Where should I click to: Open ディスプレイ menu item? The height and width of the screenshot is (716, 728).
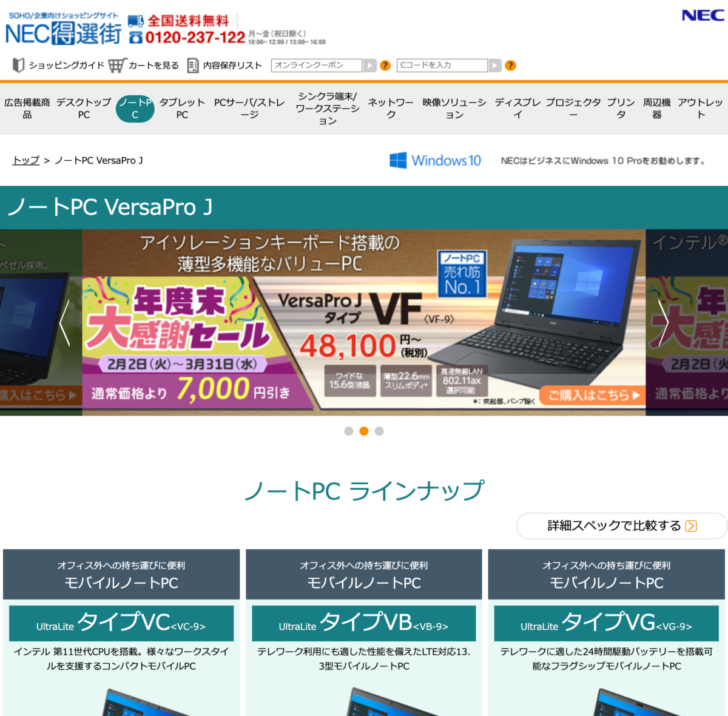pyautogui.click(x=517, y=109)
